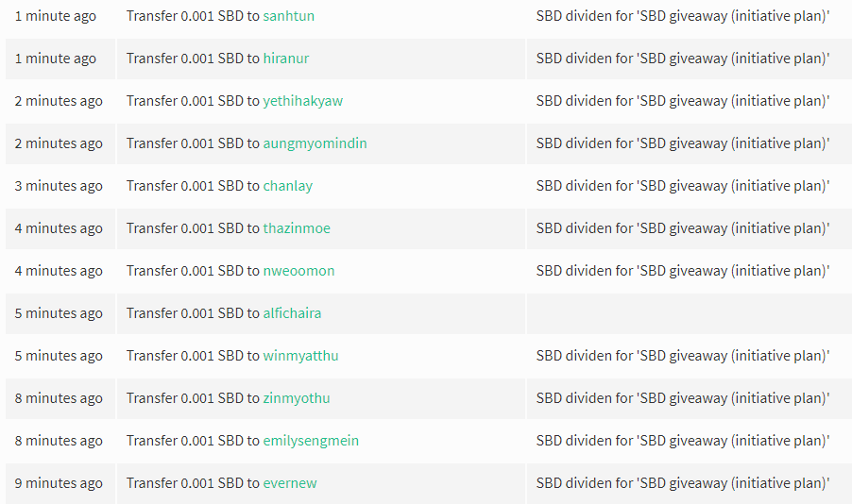This screenshot has height=504, width=852.
Task: Click the hiranur username link
Action: tap(285, 59)
